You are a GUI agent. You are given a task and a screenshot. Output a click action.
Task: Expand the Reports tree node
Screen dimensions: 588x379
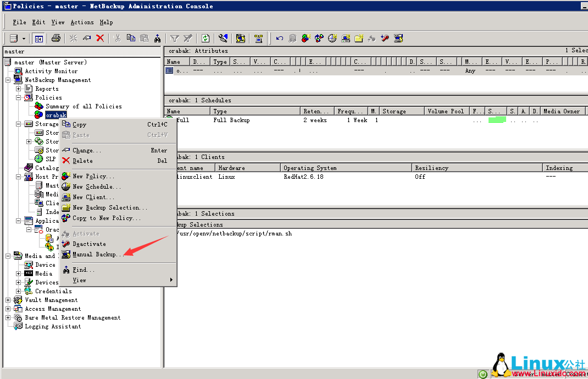pos(18,88)
